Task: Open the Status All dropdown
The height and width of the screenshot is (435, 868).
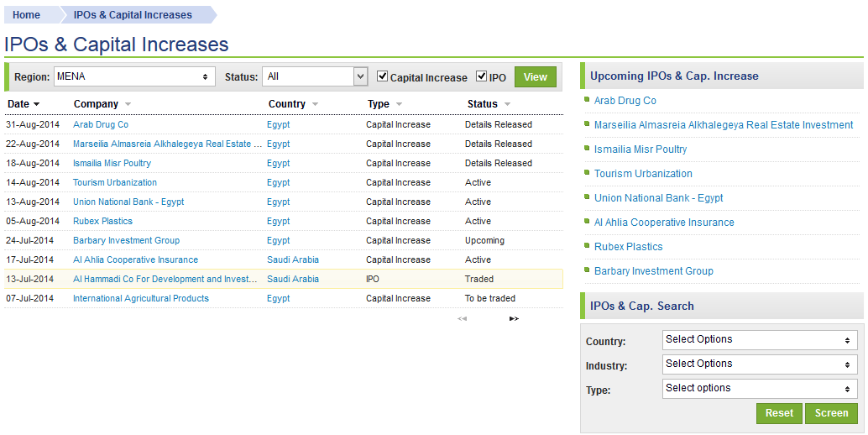Action: point(315,76)
